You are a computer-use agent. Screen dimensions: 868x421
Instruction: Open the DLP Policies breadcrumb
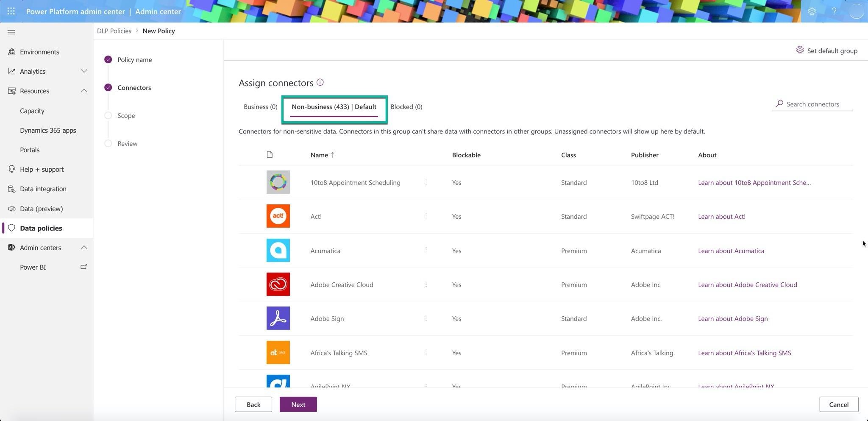(x=114, y=31)
